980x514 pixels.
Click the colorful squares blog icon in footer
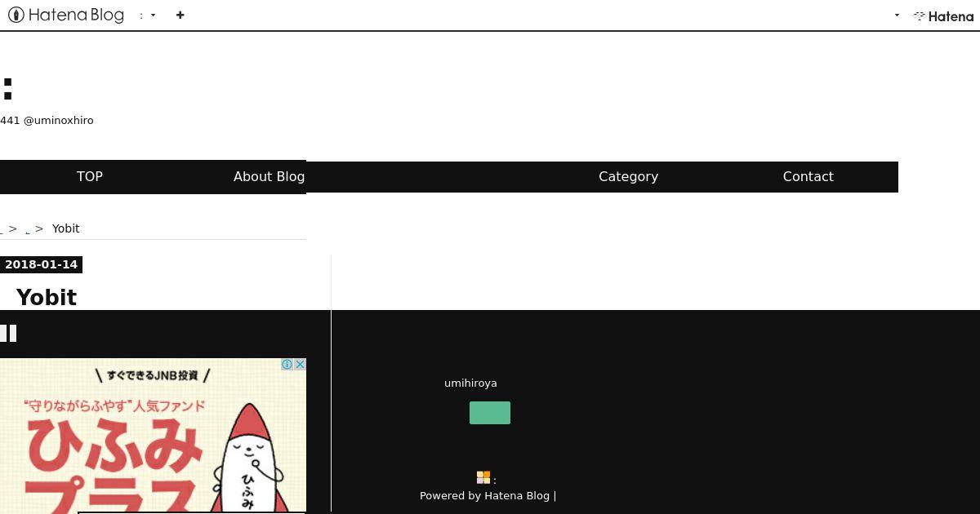click(x=483, y=477)
